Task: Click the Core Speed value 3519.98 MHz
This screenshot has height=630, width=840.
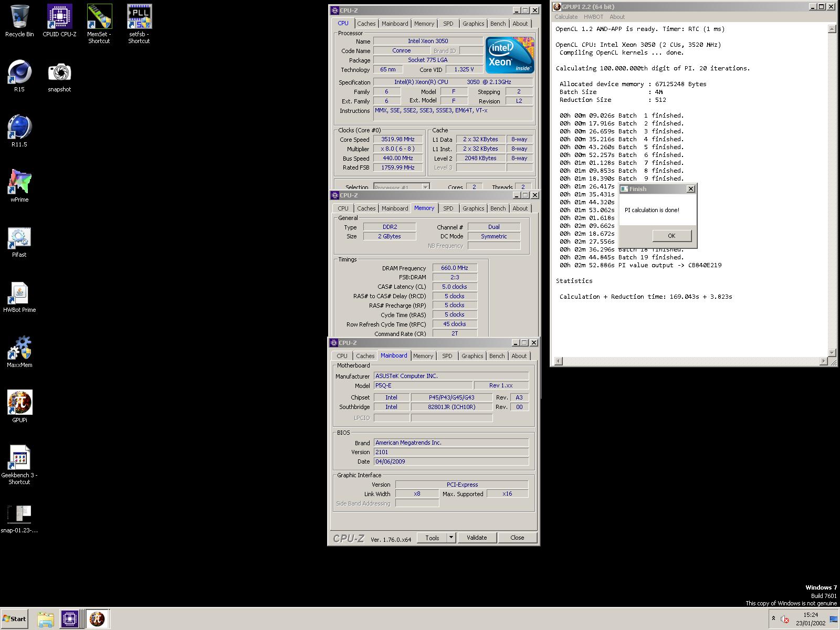Action: click(x=398, y=139)
